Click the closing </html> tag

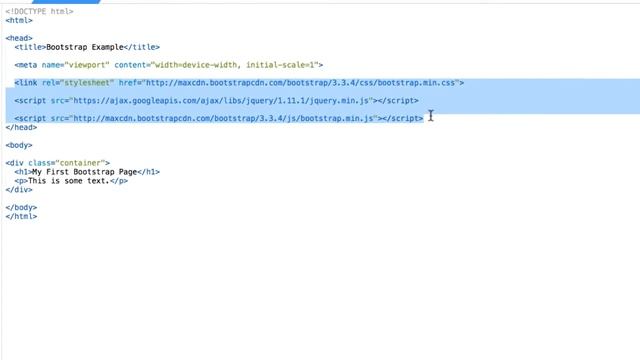point(21,217)
